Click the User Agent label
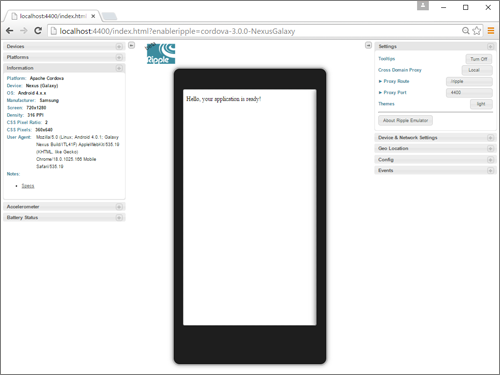500x375 pixels. click(19, 137)
